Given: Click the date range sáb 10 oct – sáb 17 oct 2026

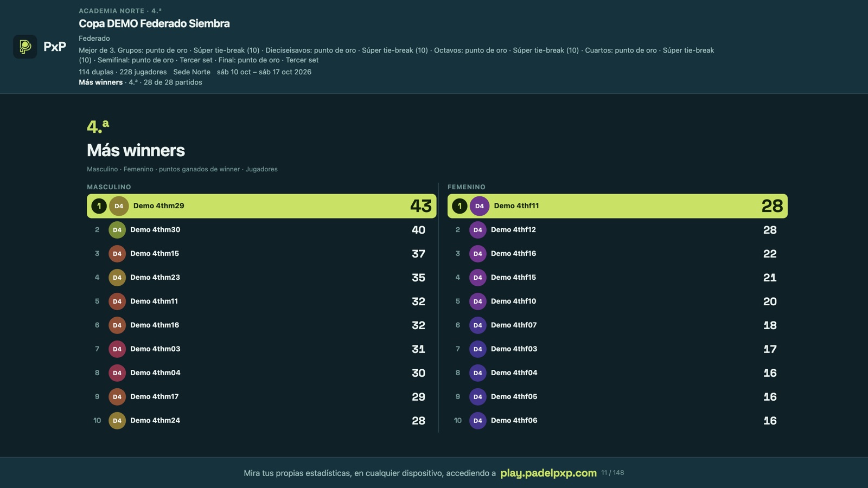Looking at the screenshot, I should 264,72.
